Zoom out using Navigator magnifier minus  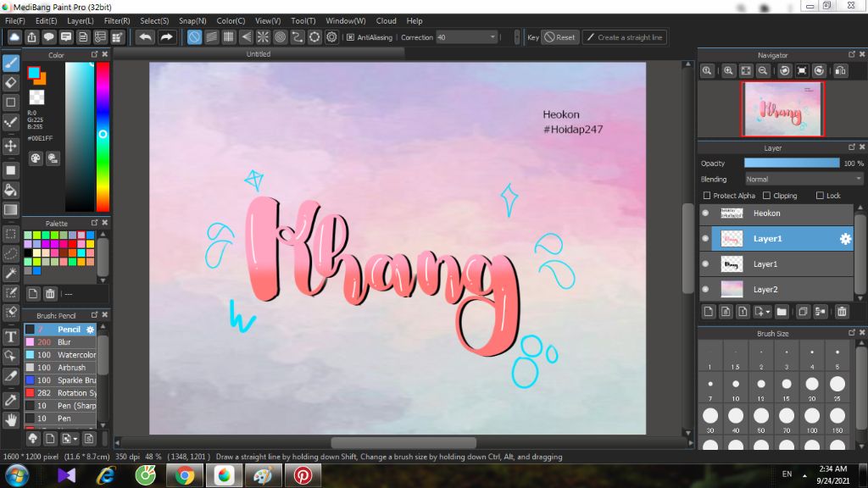click(x=763, y=71)
